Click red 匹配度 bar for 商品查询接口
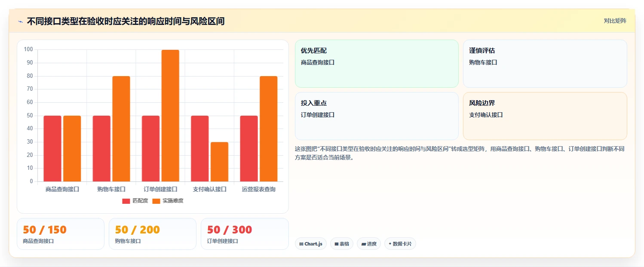Screen dimensions: 644x267 click(52, 148)
